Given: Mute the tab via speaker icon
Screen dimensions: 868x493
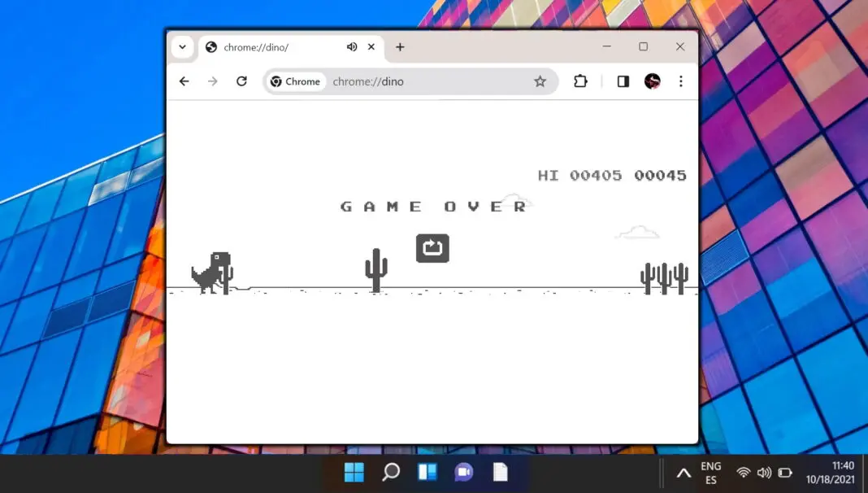Looking at the screenshot, I should point(352,47).
